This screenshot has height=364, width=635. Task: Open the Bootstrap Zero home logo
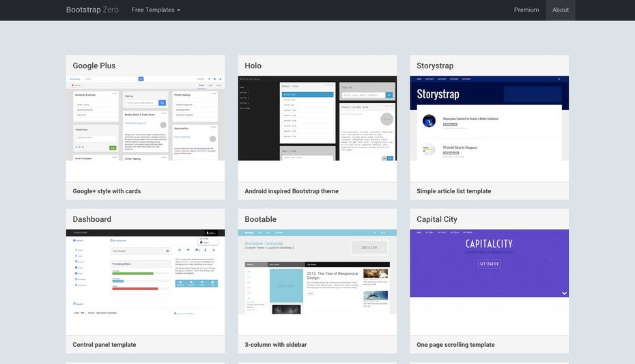(92, 10)
